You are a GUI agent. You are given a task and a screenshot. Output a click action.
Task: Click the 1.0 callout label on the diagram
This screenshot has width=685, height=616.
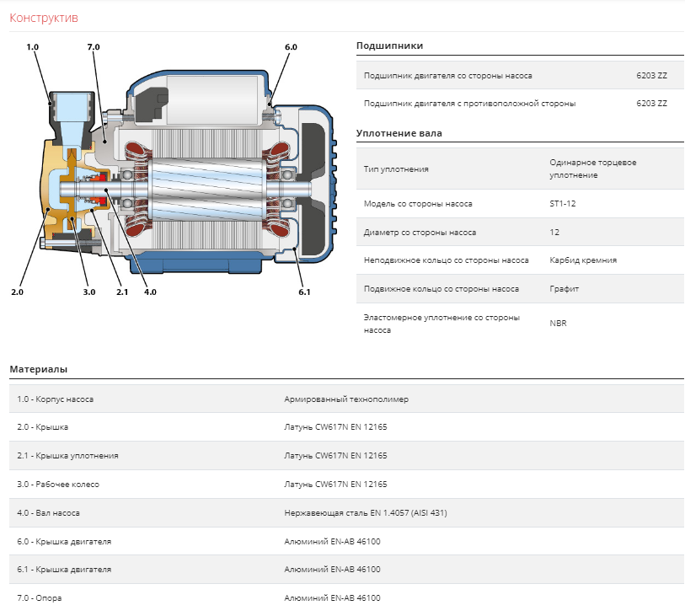32,46
